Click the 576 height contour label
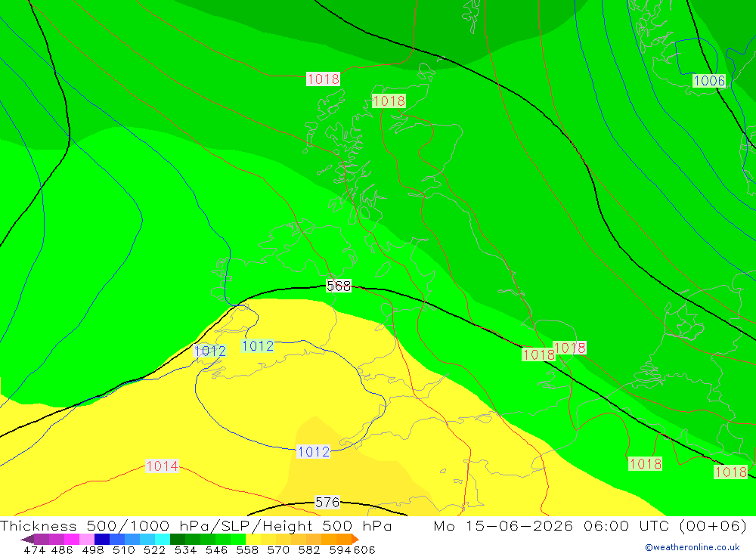This screenshot has width=756, height=554. 327,503
